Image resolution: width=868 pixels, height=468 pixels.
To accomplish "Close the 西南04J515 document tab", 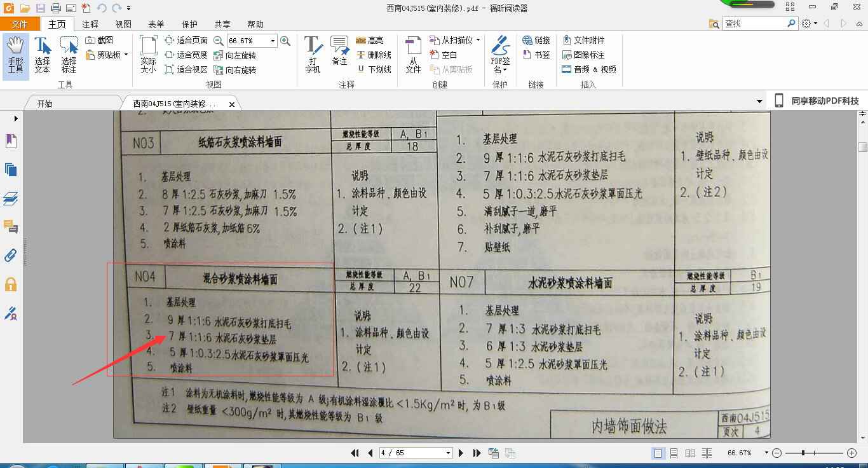I will pyautogui.click(x=232, y=104).
